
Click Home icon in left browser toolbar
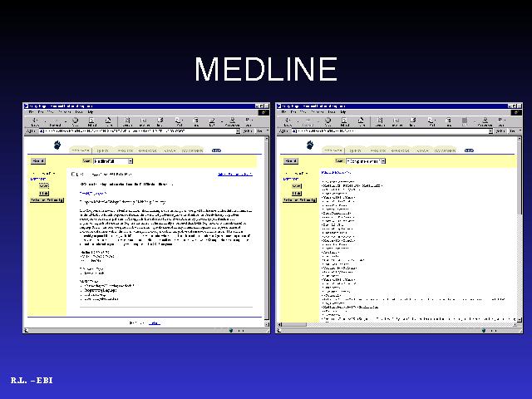coord(108,121)
